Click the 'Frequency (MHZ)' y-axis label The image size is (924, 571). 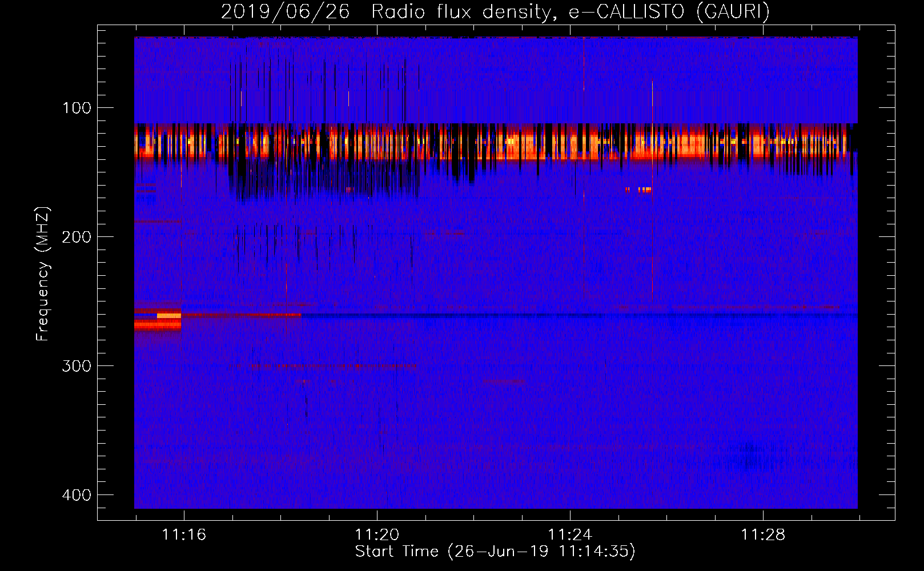pyautogui.click(x=43, y=274)
